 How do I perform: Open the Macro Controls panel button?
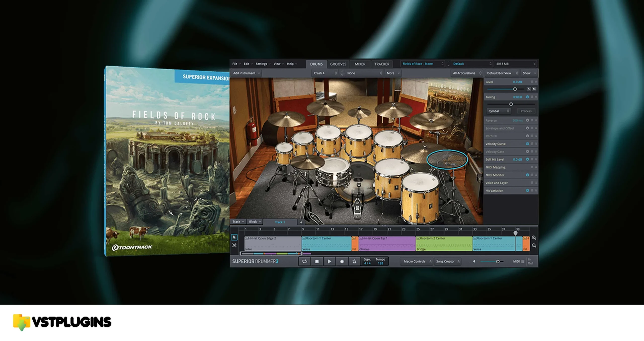[x=417, y=261]
